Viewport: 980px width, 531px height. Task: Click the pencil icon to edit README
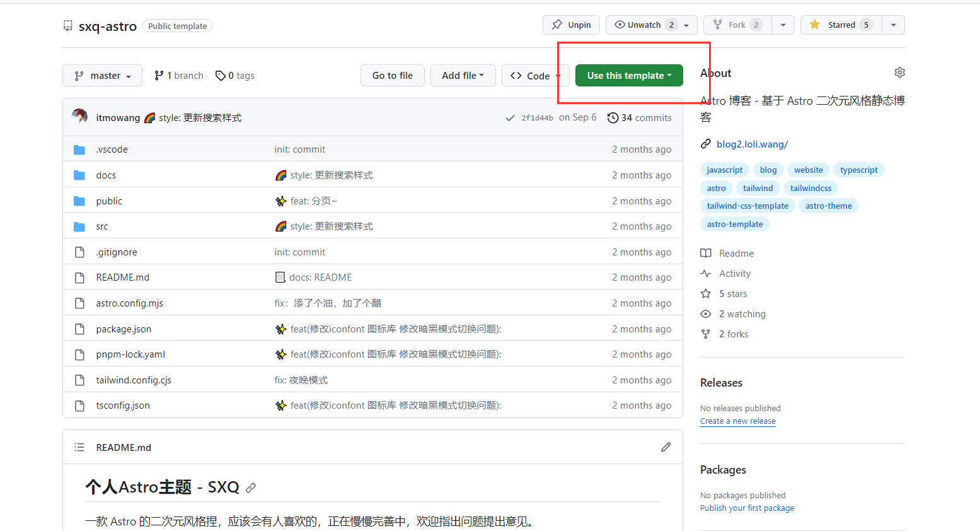click(x=666, y=447)
